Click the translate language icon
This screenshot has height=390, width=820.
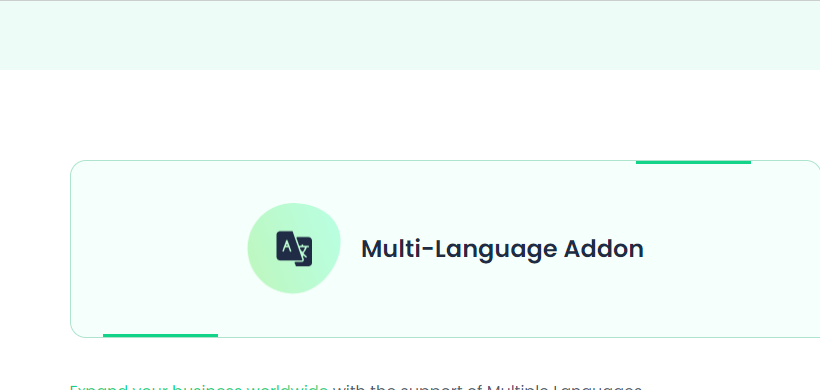[294, 248]
